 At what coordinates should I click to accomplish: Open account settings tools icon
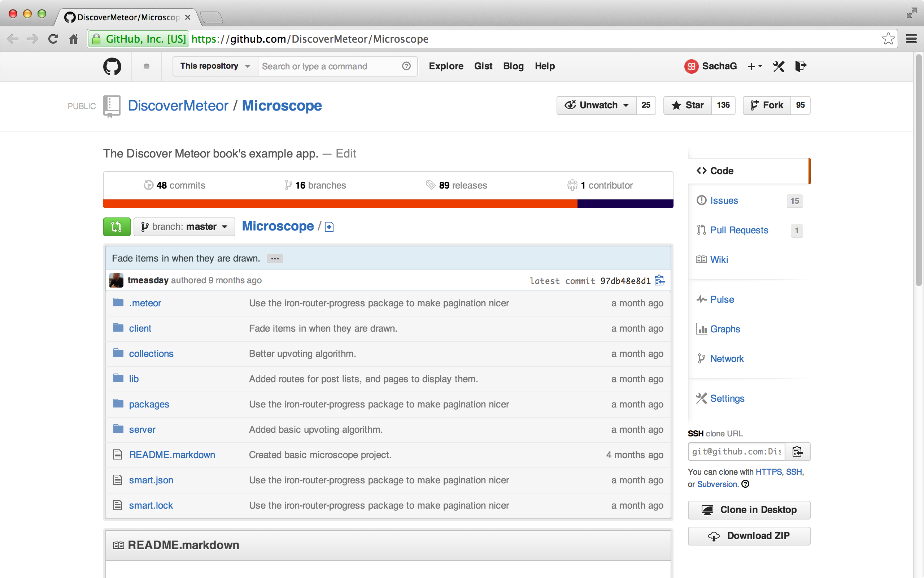(779, 66)
